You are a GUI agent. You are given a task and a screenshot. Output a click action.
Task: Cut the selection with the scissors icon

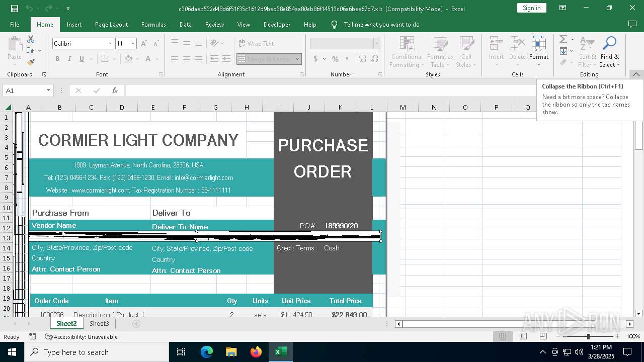[x=31, y=39]
